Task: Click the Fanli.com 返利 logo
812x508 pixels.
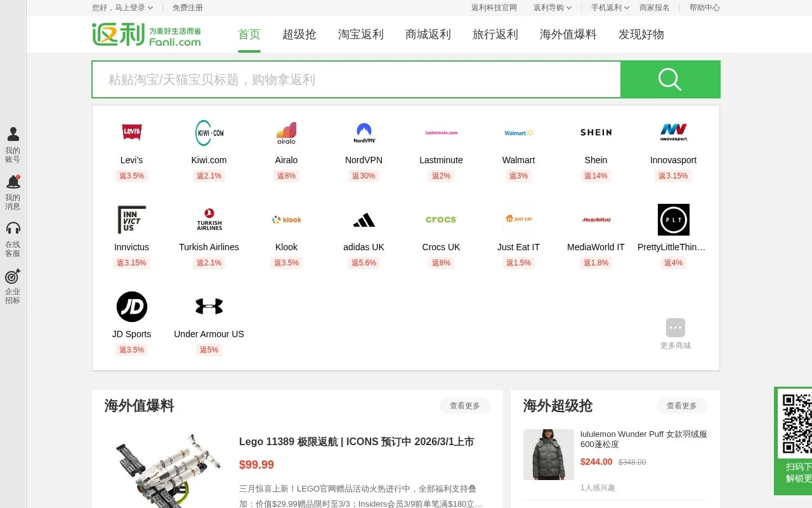Action: [x=147, y=34]
